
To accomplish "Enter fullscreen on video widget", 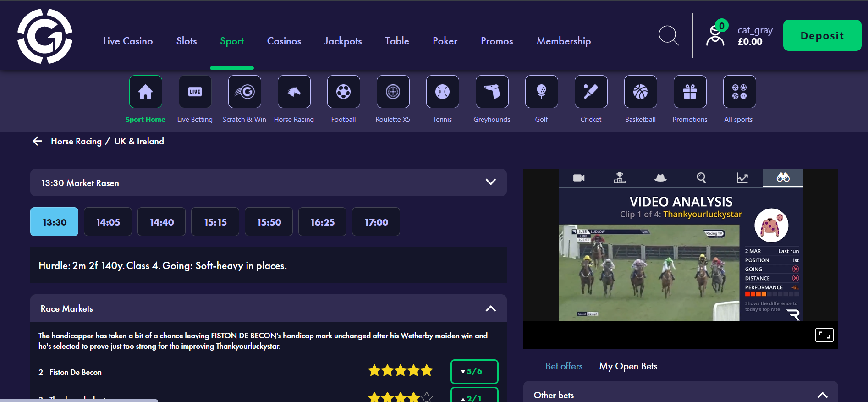I will (x=824, y=335).
